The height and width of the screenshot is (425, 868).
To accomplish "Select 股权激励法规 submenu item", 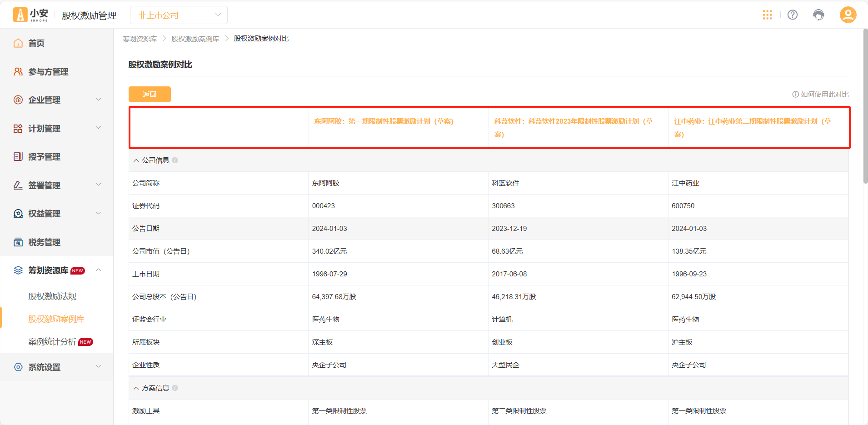I will [x=52, y=296].
